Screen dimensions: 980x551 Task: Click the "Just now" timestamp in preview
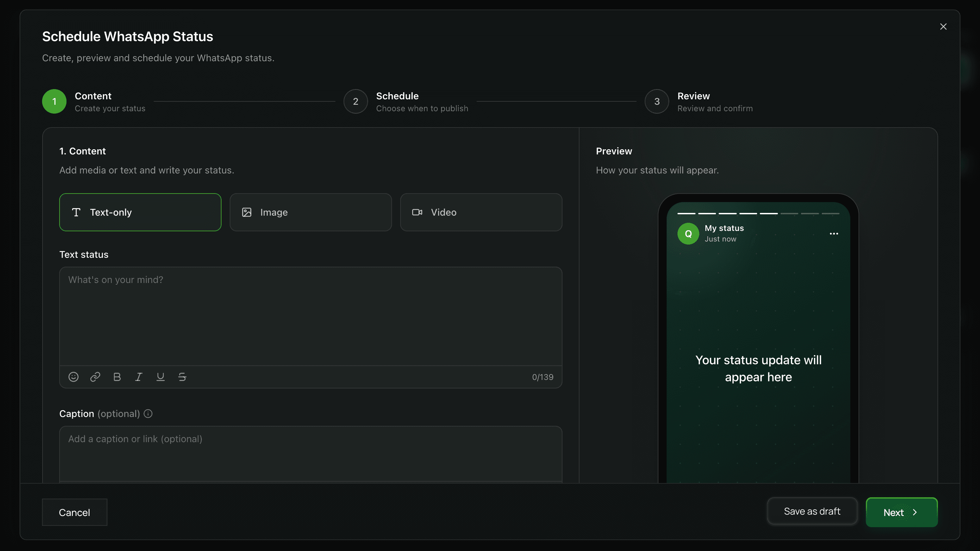click(720, 239)
